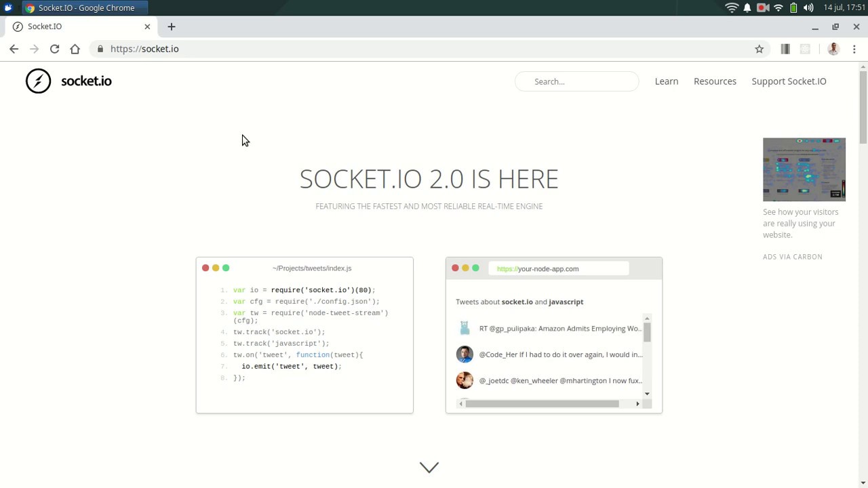
Task: Click the 'SOCKET.IO 2.0 IS HERE' heading
Action: click(429, 179)
